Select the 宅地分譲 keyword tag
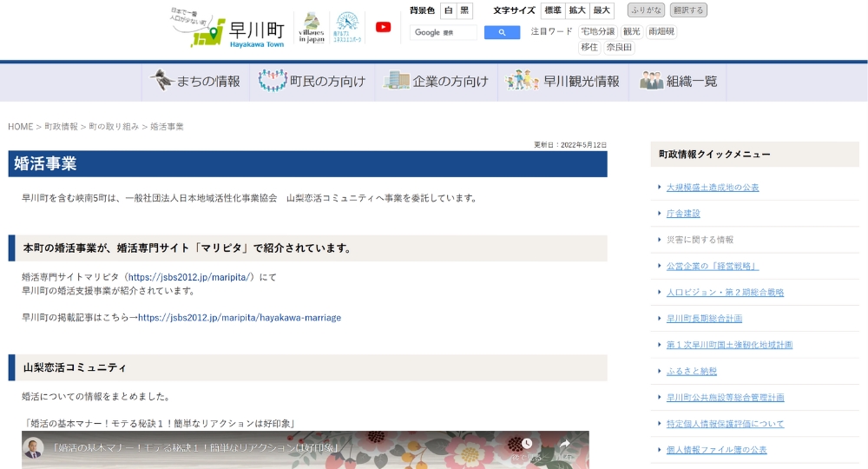The width and height of the screenshot is (868, 469). point(597,31)
